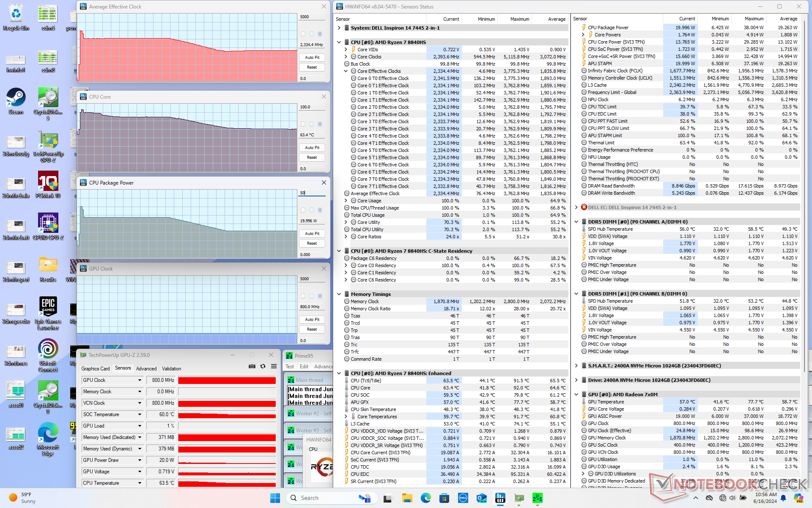812x508 pixels.
Task: Expand the DELL EC Inspiron sensor group
Action: tap(576, 207)
